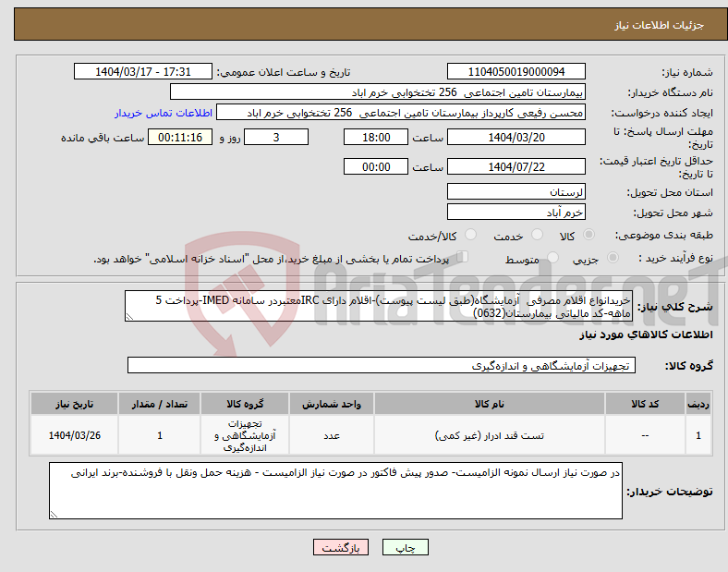Click the گروه کالا table column header

tap(245, 404)
